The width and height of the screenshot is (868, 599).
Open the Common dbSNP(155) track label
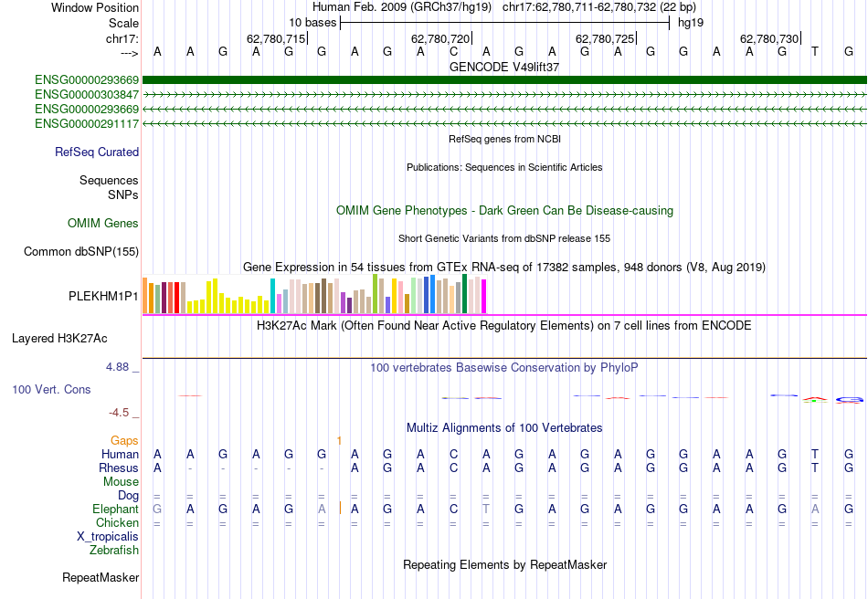click(x=80, y=252)
